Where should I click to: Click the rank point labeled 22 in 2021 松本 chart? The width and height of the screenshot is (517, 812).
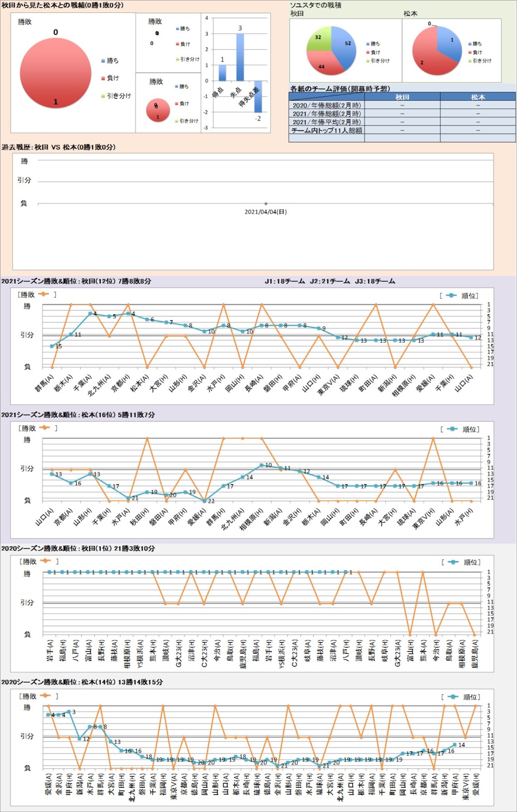[x=205, y=501]
